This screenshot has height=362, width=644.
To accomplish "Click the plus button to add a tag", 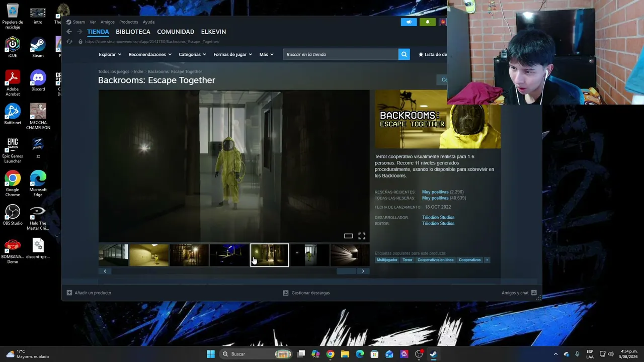I will click(487, 260).
